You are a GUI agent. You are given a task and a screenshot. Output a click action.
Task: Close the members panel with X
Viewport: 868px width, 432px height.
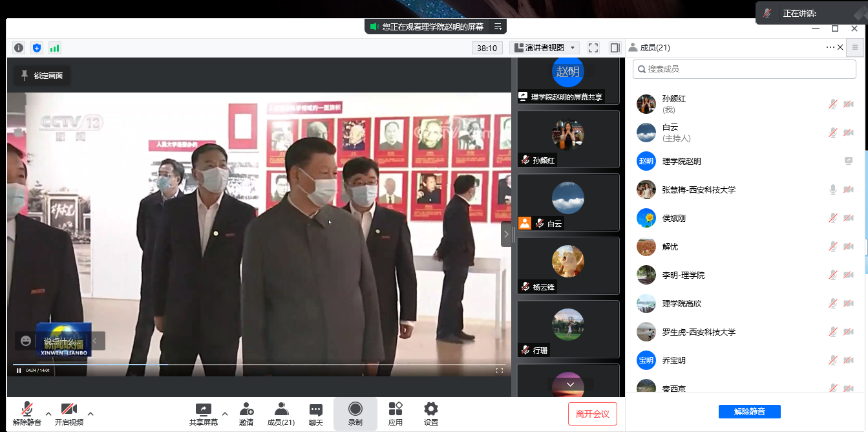pos(840,47)
